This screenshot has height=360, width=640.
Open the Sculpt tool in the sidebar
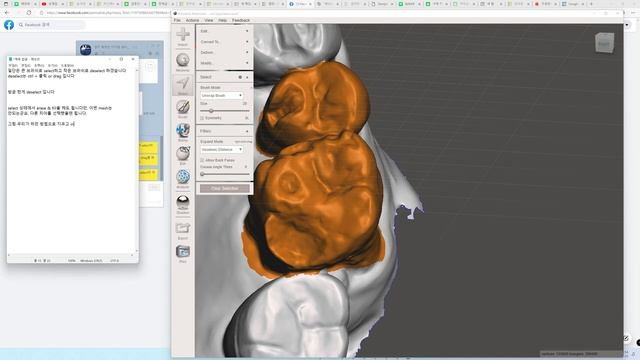[183, 107]
